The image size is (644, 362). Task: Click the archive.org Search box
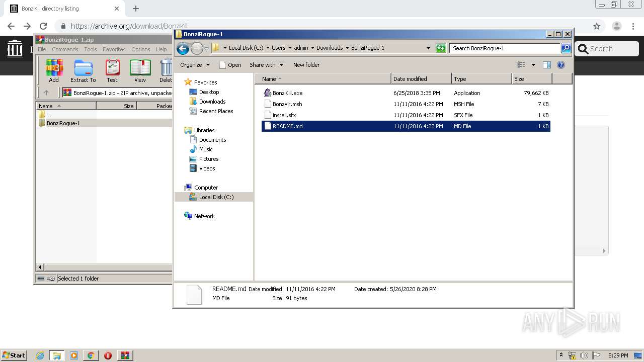(607, 49)
